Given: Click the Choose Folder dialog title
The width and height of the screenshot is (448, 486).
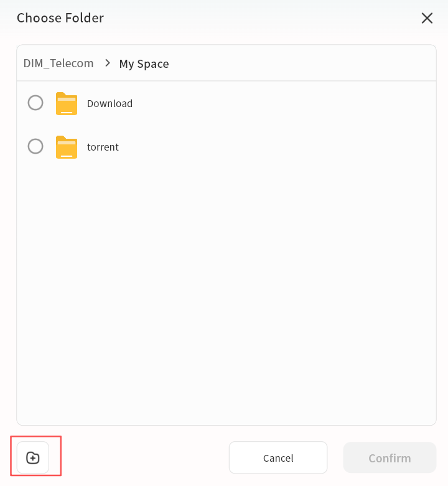Looking at the screenshot, I should click(x=60, y=18).
